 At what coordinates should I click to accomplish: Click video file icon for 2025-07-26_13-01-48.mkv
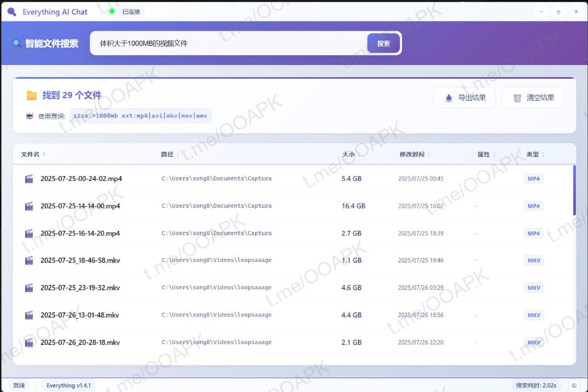pos(29,315)
